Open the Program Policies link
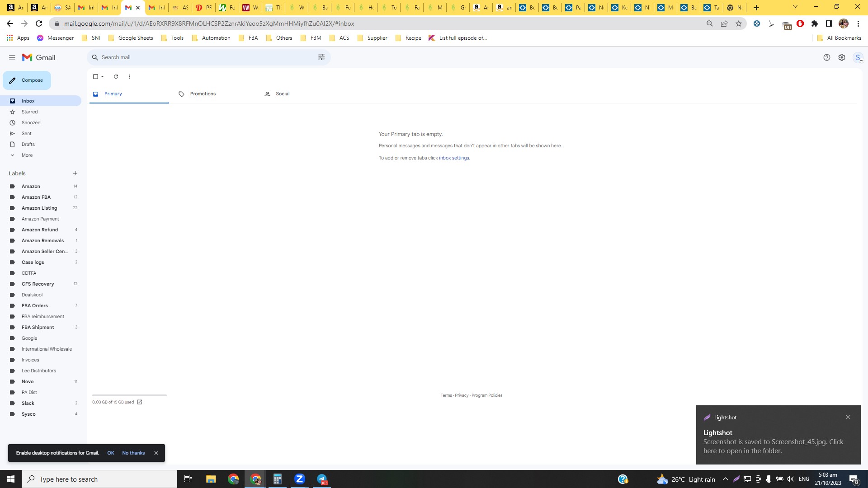 (x=487, y=395)
